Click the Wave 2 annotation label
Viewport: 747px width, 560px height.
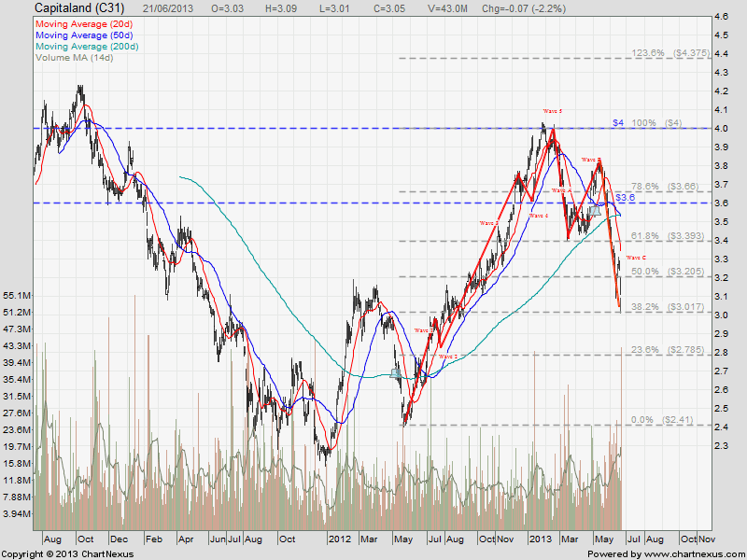pyautogui.click(x=448, y=357)
